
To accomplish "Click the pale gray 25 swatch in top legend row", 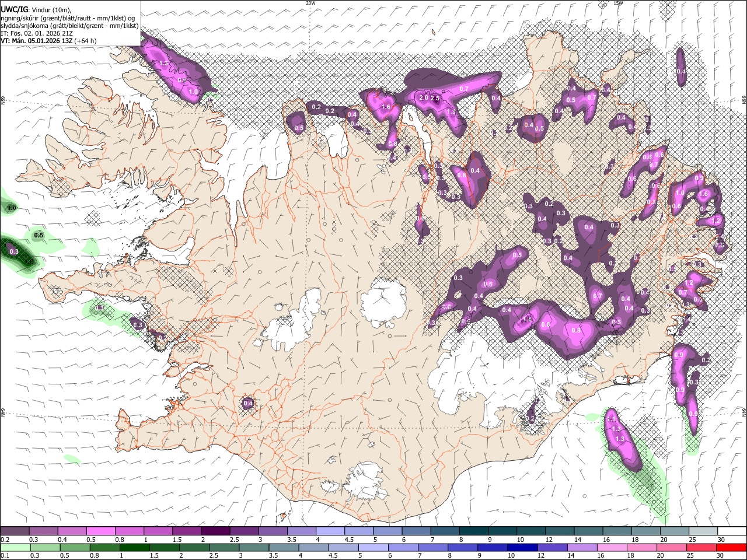I will (x=703, y=531).
